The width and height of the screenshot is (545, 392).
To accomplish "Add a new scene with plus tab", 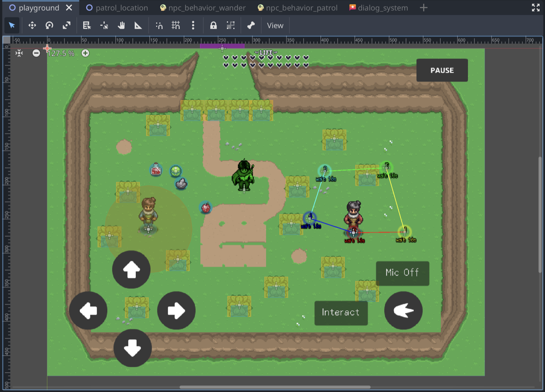I will 424,8.
